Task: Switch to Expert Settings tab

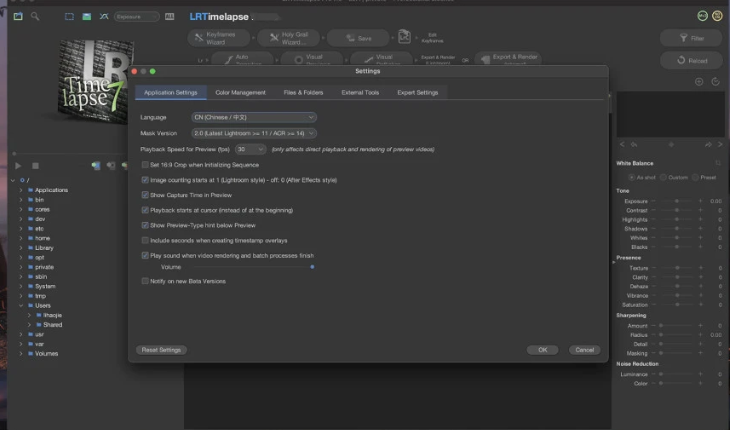Action: pyautogui.click(x=418, y=93)
